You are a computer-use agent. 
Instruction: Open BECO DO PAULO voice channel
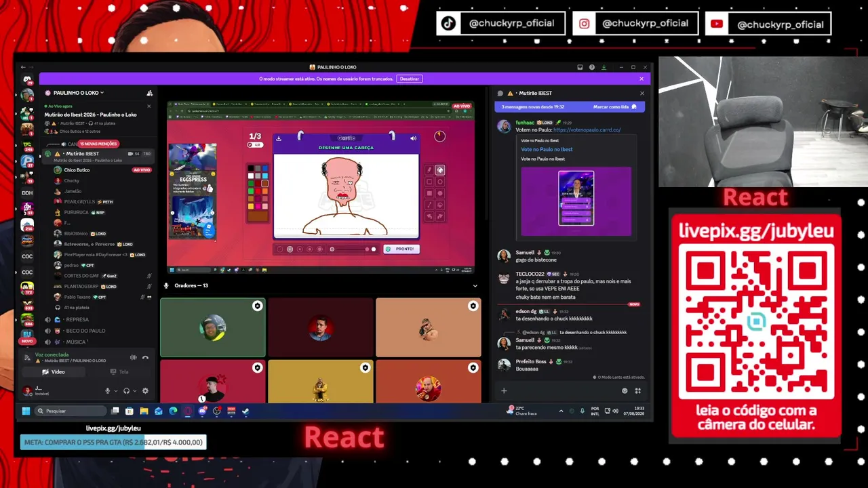(85, 331)
